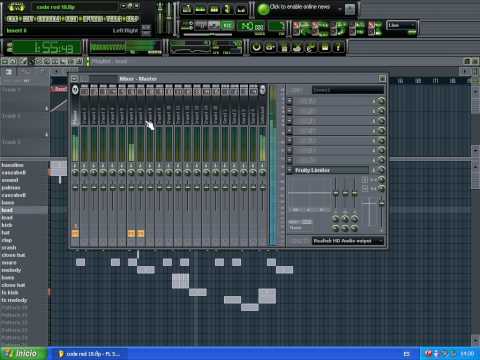Open the second effect slot menu arrow
This screenshot has width=480, height=360.
[290, 111]
